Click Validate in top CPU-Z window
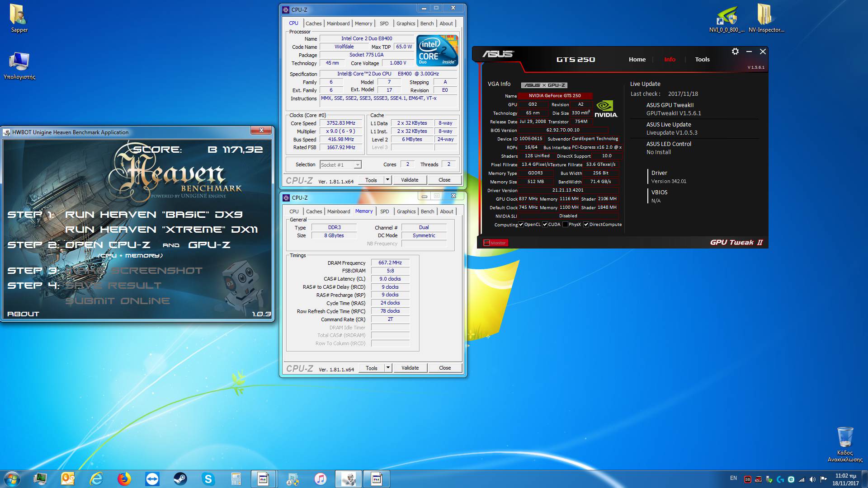 pyautogui.click(x=410, y=180)
